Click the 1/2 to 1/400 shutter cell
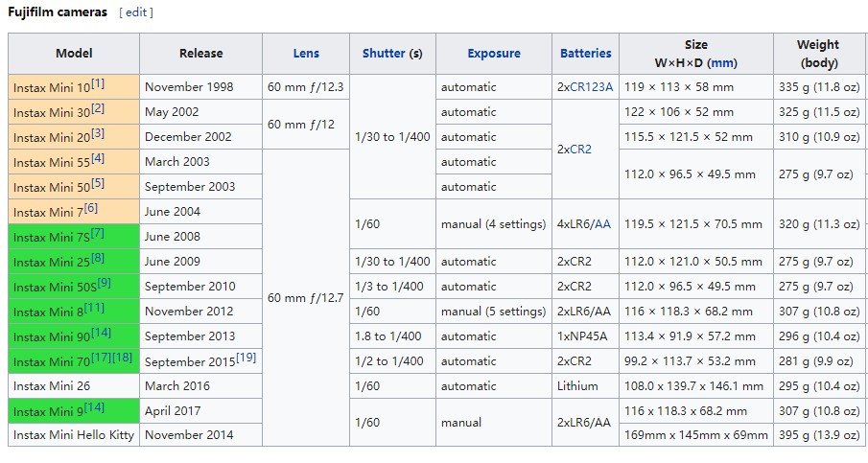The image size is (868, 463). (392, 360)
